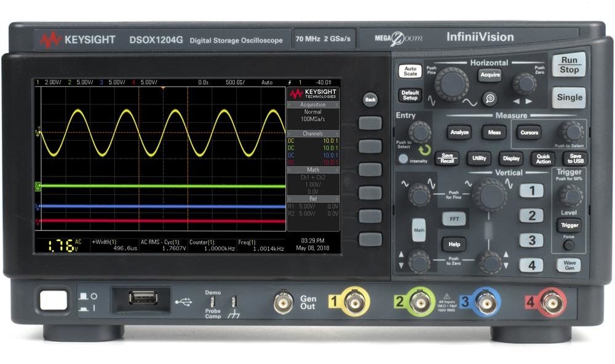Click the warning triangle near input 2
Screen dimensions: 615x364
(446, 297)
